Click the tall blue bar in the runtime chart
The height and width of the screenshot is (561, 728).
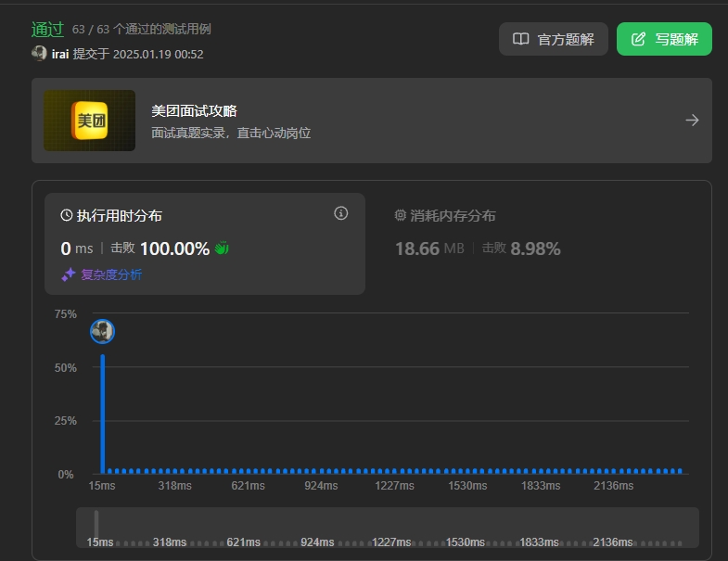(103, 414)
